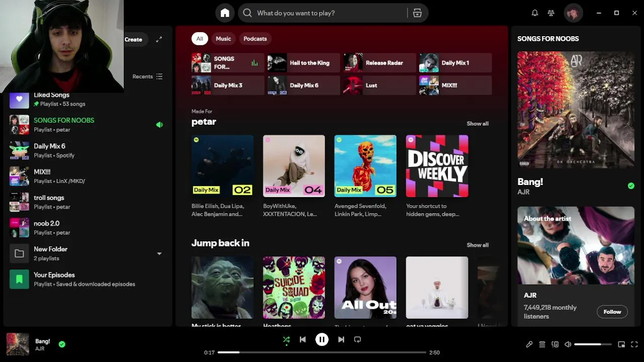
Task: Open Daily Mix 04 card
Action: (x=294, y=166)
